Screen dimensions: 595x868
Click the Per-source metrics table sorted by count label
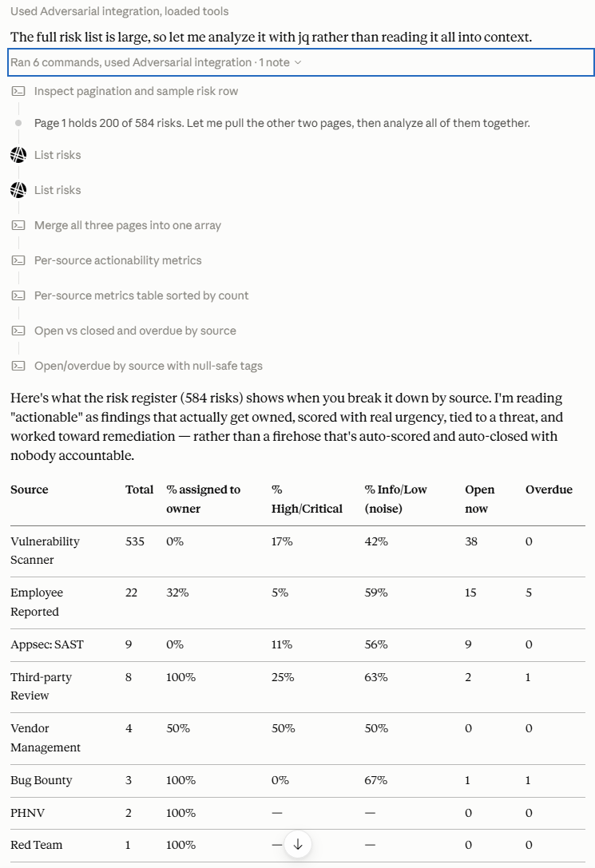click(x=141, y=295)
